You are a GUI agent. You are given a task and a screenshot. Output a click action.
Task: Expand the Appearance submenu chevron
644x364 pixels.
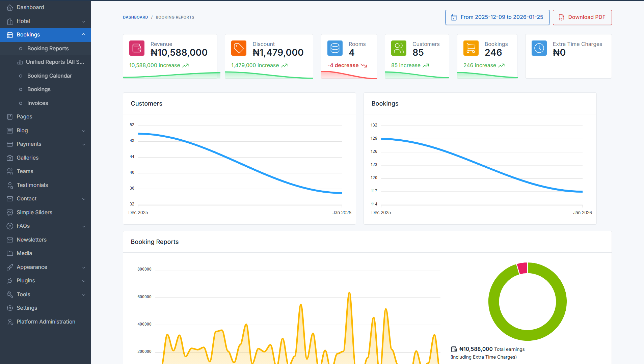[84, 268]
